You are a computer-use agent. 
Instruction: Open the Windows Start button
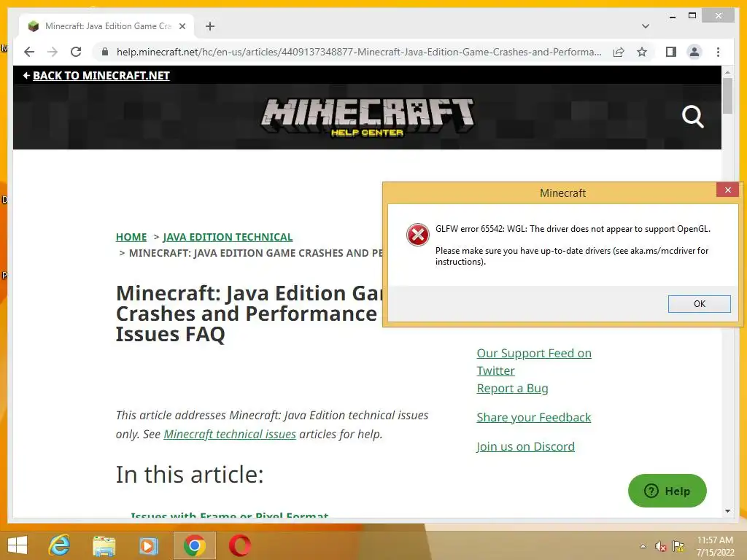click(18, 545)
